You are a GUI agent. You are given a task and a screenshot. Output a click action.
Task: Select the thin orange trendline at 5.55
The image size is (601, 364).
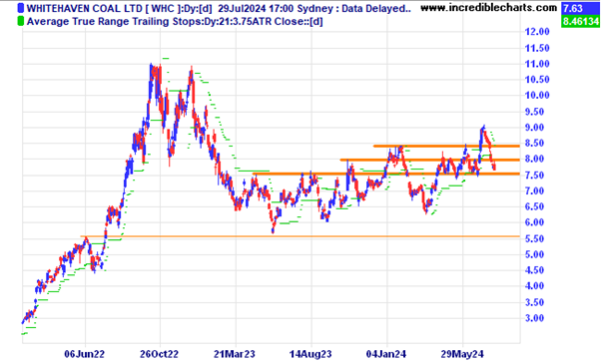pyautogui.click(x=300, y=236)
